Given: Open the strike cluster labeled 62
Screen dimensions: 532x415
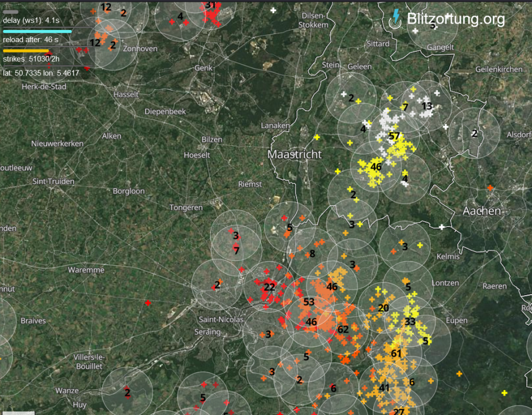Looking at the screenshot, I should click(343, 329).
